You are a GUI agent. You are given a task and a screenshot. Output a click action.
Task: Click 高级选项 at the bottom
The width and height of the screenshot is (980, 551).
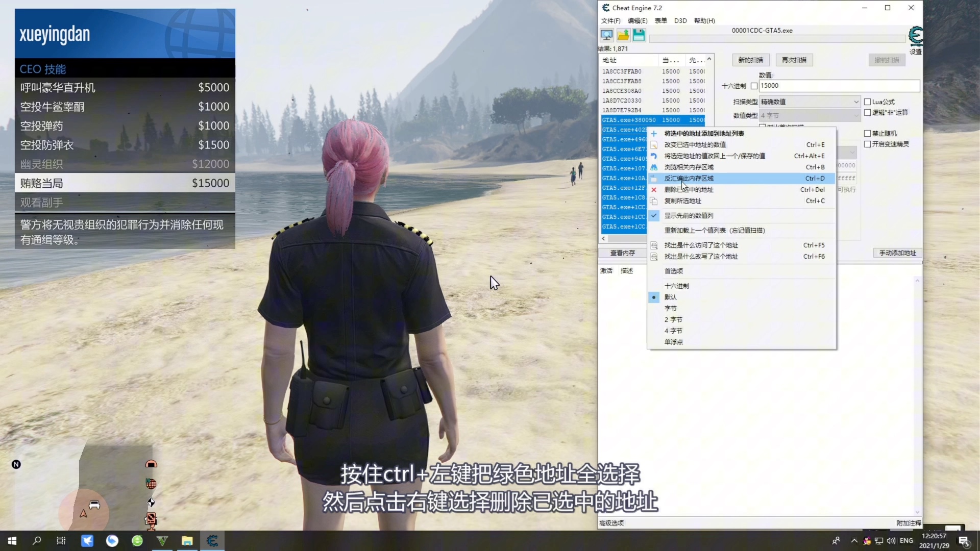611,523
